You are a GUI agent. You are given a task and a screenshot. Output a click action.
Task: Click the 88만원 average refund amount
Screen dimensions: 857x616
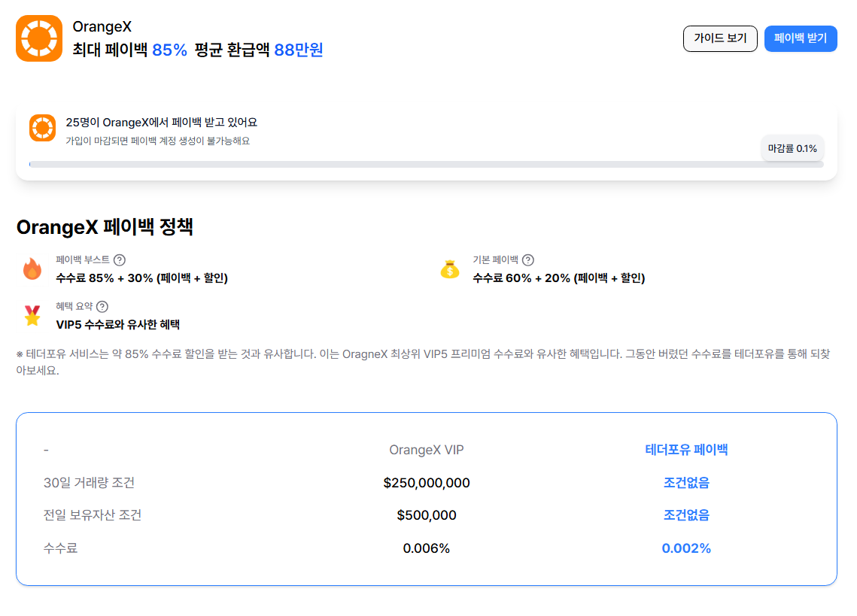point(299,50)
